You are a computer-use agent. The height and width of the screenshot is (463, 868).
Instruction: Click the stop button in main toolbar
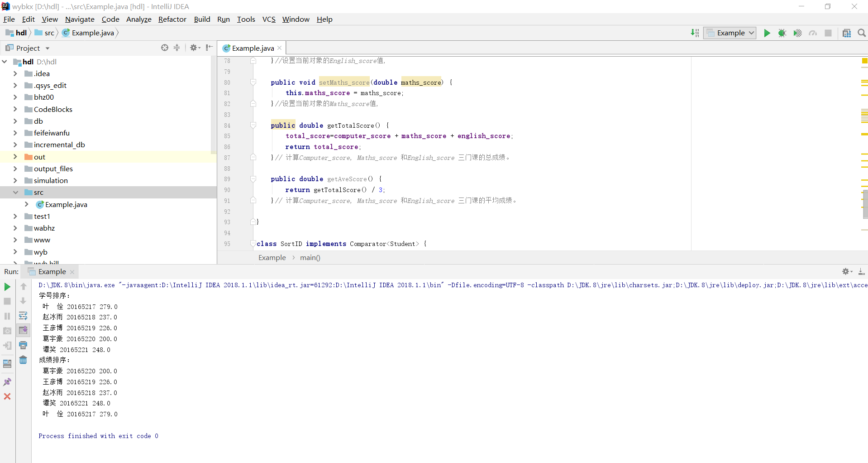[828, 33]
